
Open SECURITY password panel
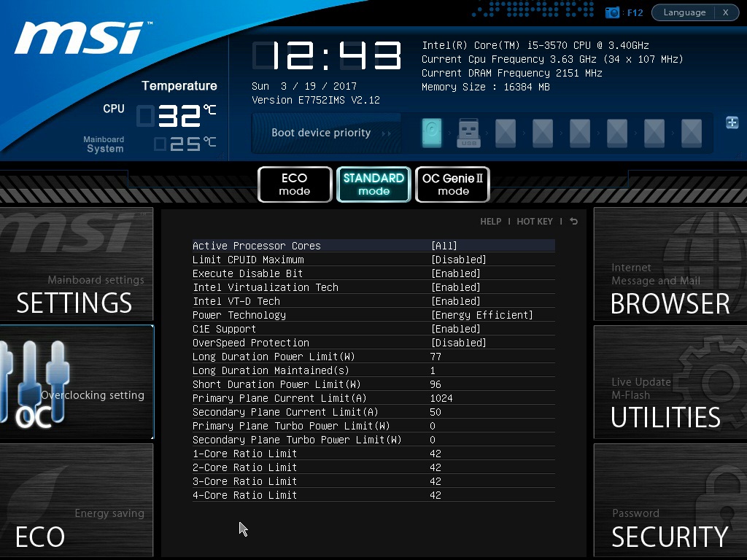point(670,500)
